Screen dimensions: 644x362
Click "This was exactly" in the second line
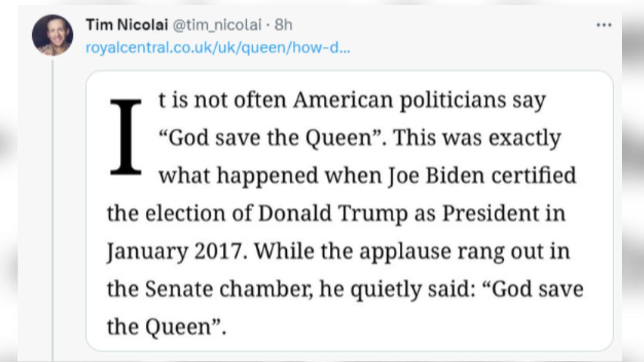click(478, 138)
